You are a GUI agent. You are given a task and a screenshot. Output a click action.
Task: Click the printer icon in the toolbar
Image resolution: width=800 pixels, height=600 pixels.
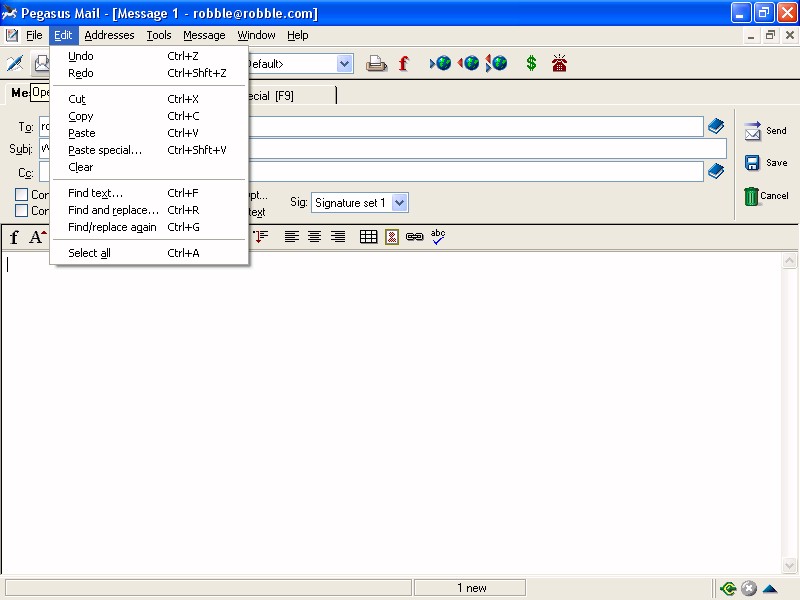[377, 63]
